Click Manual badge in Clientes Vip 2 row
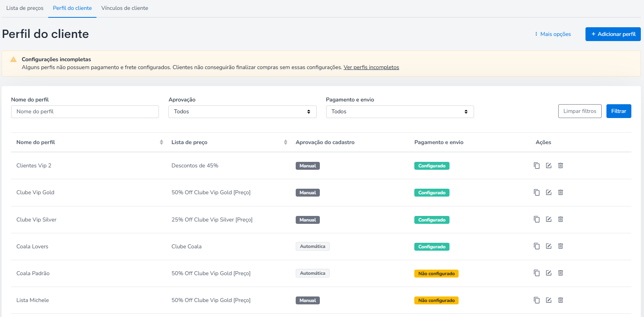644x317 pixels. click(308, 166)
